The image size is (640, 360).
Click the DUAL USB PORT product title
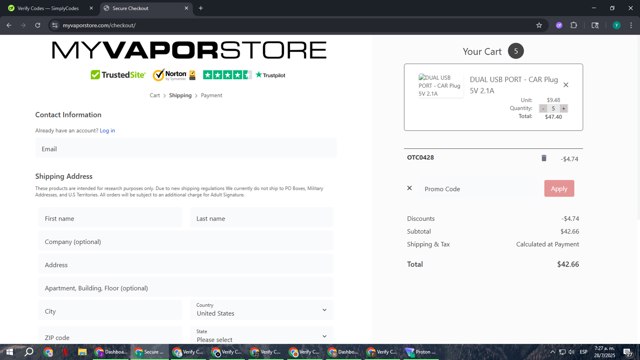pyautogui.click(x=513, y=85)
